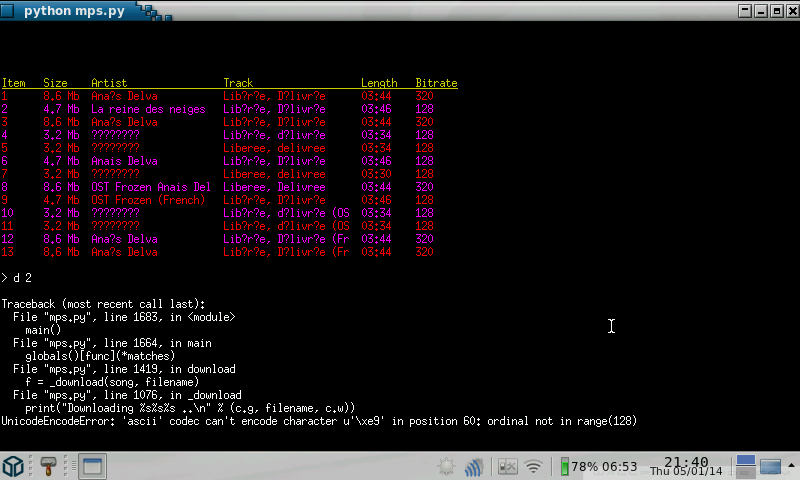Open the network disconnected tray icon
This screenshot has width=800, height=480.
pyautogui.click(x=507, y=467)
